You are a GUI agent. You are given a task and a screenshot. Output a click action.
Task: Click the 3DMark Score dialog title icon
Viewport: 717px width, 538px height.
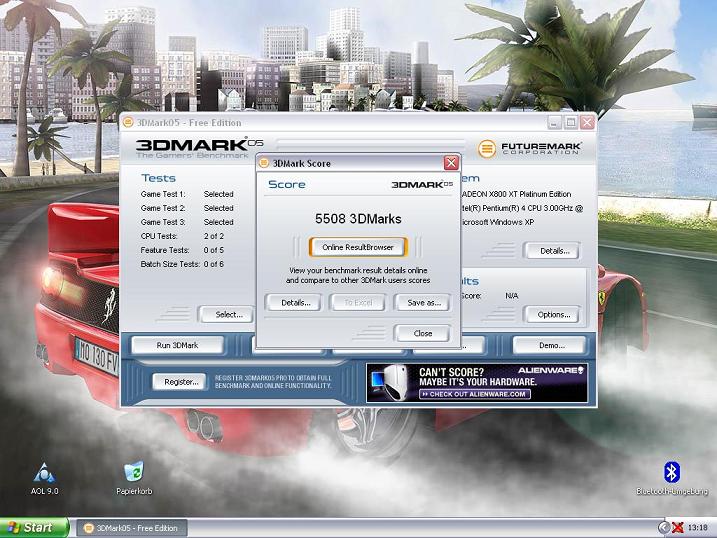tap(264, 163)
